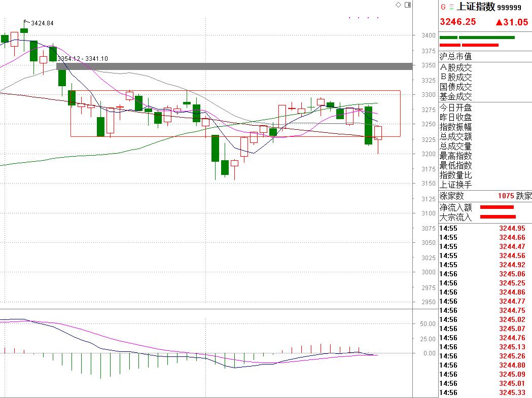Select the 指数振幅 row

[485, 127]
